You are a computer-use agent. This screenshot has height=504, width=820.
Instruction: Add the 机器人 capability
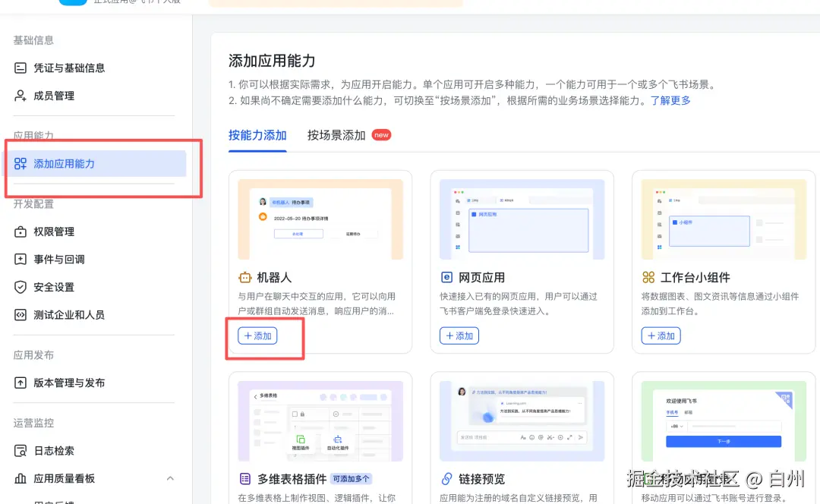[x=257, y=335]
